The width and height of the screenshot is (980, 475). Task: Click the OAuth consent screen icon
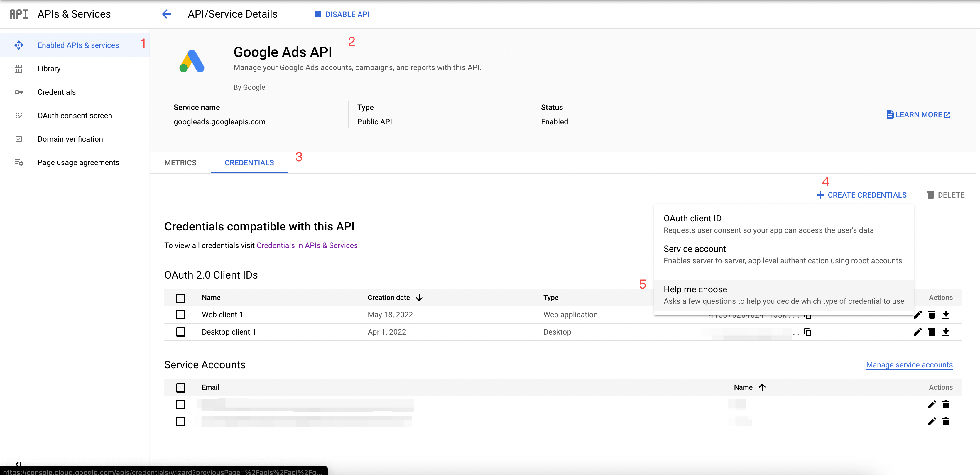click(x=19, y=116)
